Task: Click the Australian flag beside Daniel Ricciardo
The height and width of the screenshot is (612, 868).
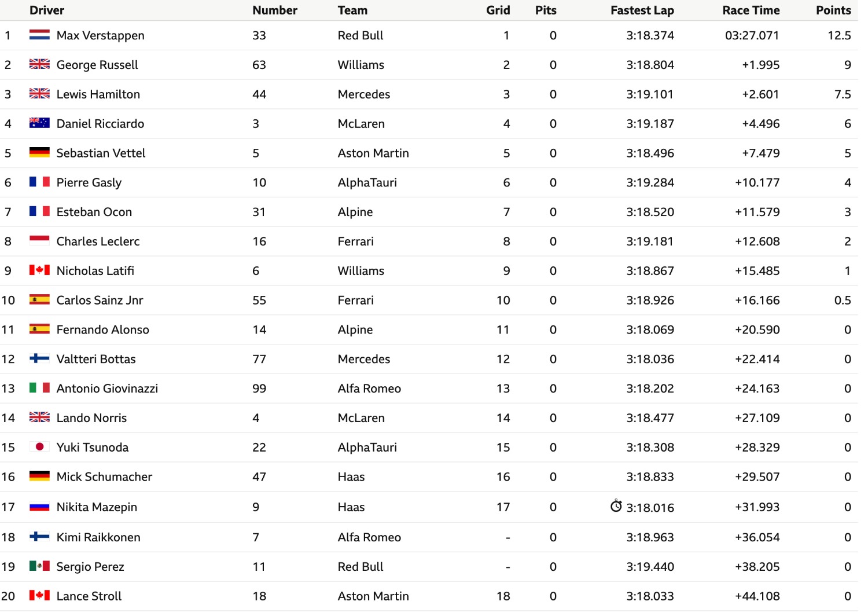Action: 39,123
